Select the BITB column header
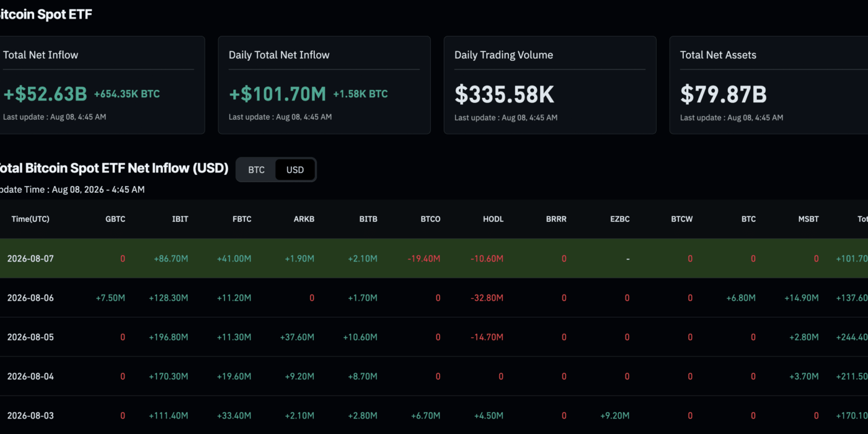 368,219
